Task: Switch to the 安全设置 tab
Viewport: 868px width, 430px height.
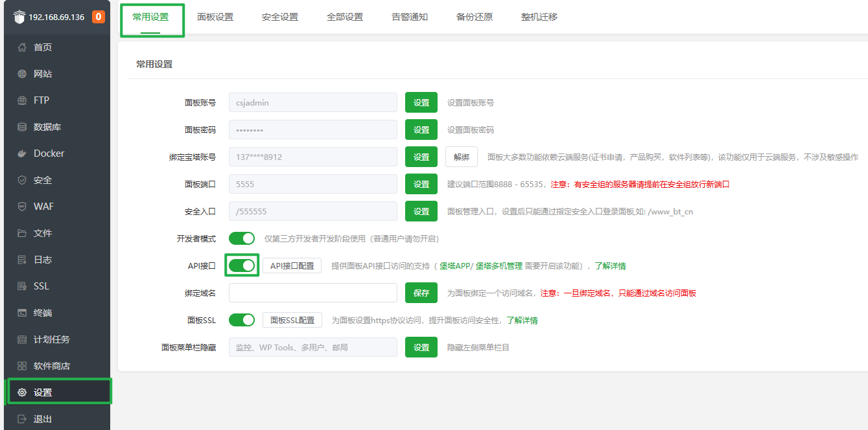Action: [x=280, y=17]
